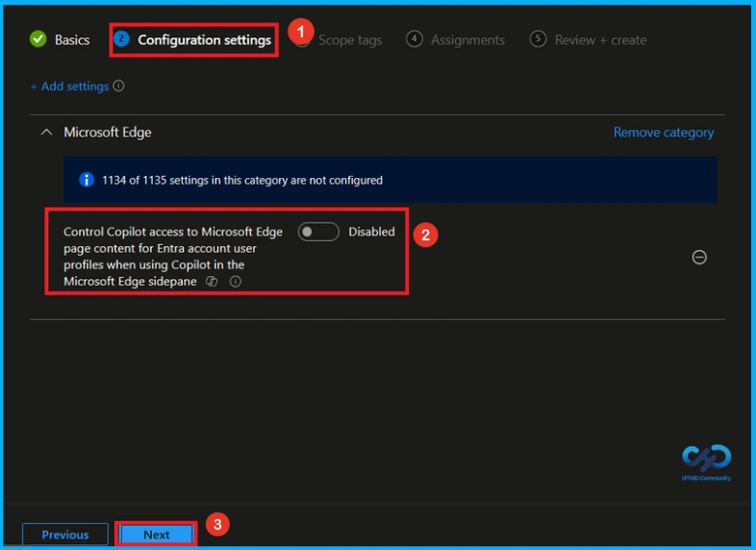The height and width of the screenshot is (550, 756).
Task: Show info tooltip beside Add settings
Action: pos(118,86)
